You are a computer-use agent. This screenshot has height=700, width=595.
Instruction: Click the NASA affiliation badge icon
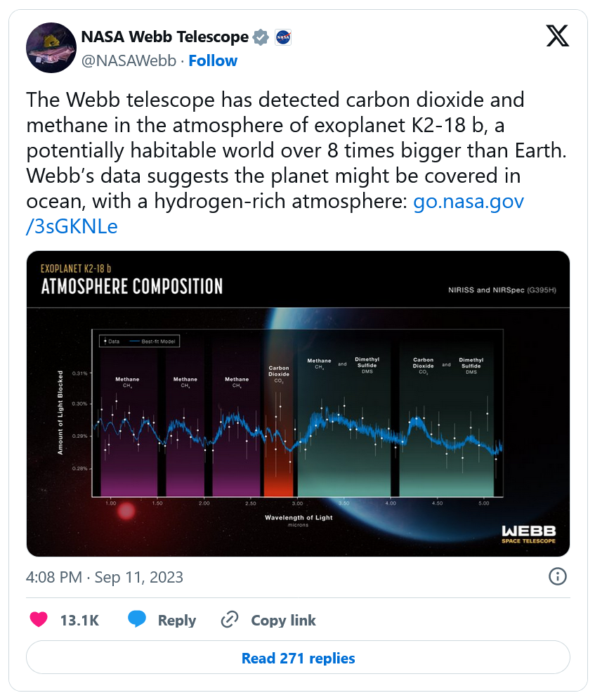[x=282, y=37]
